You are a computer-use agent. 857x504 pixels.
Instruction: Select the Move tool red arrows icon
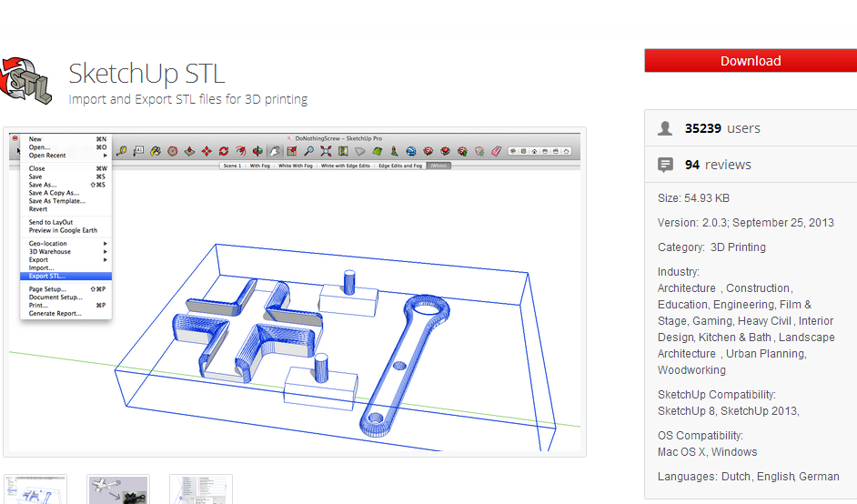207,151
